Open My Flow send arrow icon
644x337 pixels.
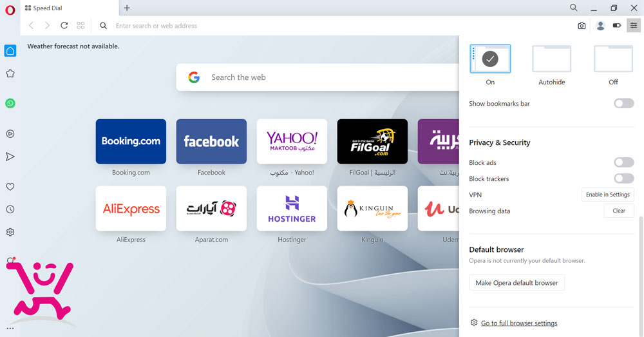click(10, 157)
